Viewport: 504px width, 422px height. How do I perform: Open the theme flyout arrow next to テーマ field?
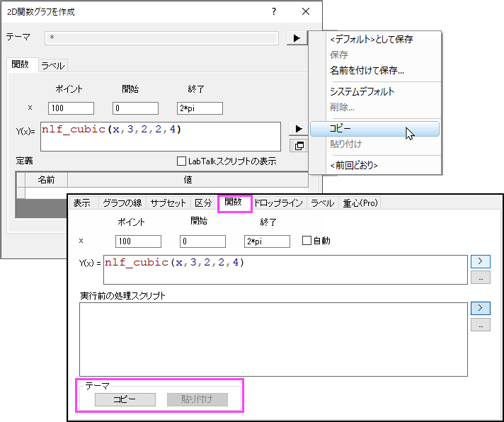(x=297, y=38)
